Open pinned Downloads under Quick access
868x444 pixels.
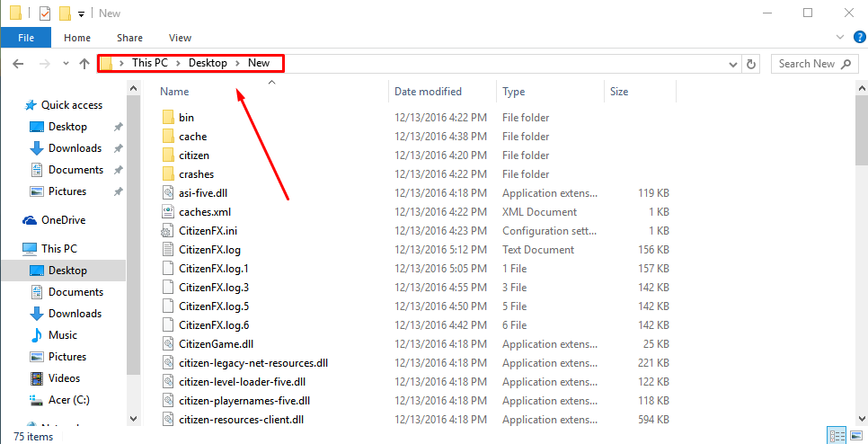pyautogui.click(x=66, y=147)
